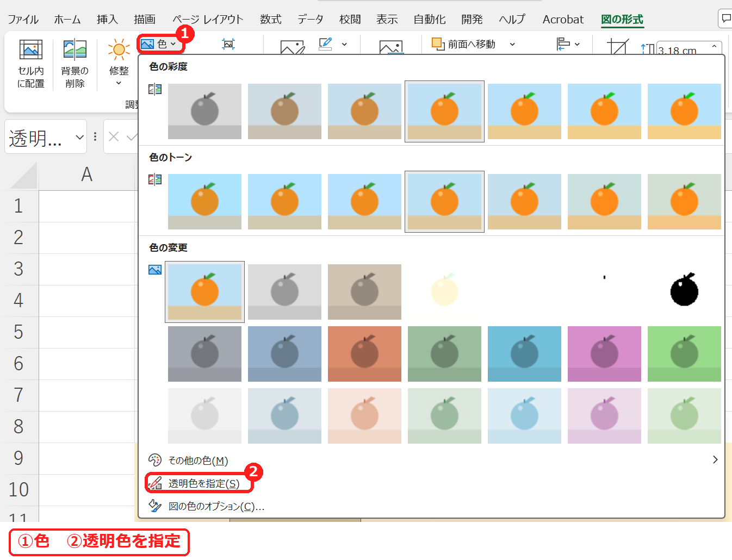Click the 前面へ移動 button
732x560 pixels.
tap(464, 44)
